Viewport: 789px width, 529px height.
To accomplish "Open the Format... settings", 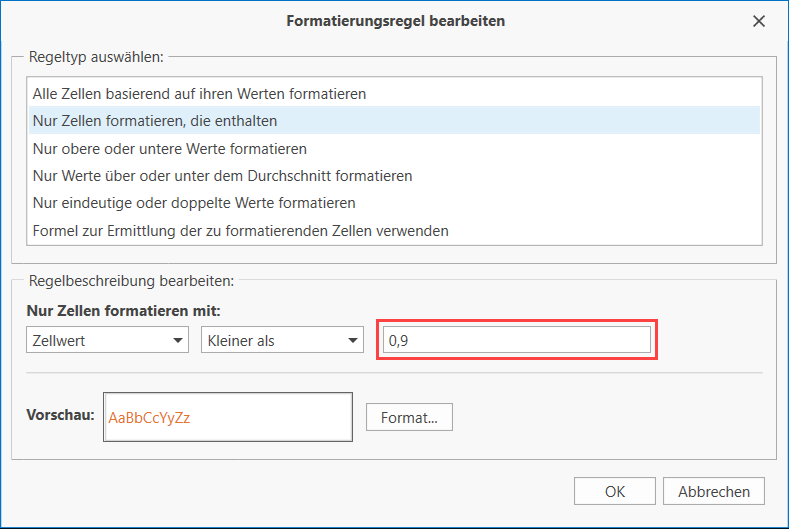I will (409, 418).
